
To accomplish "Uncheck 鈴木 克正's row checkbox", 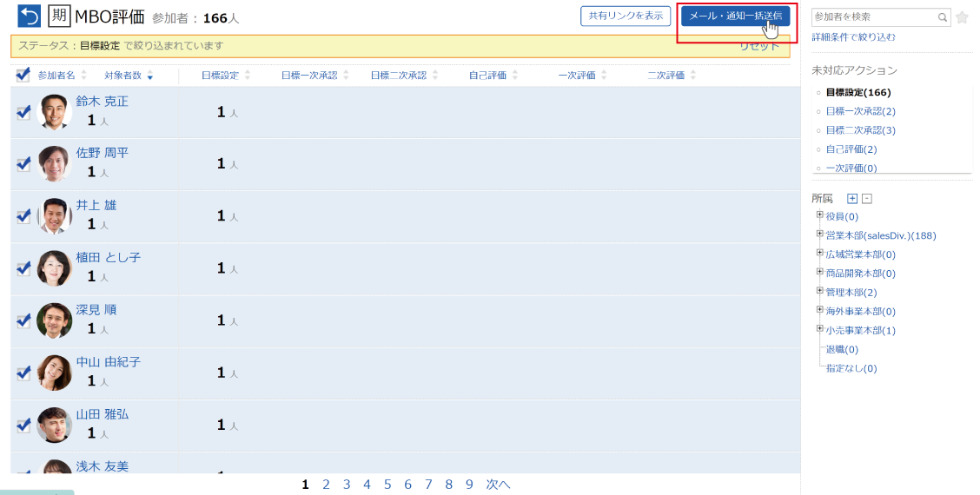I will coord(23,112).
